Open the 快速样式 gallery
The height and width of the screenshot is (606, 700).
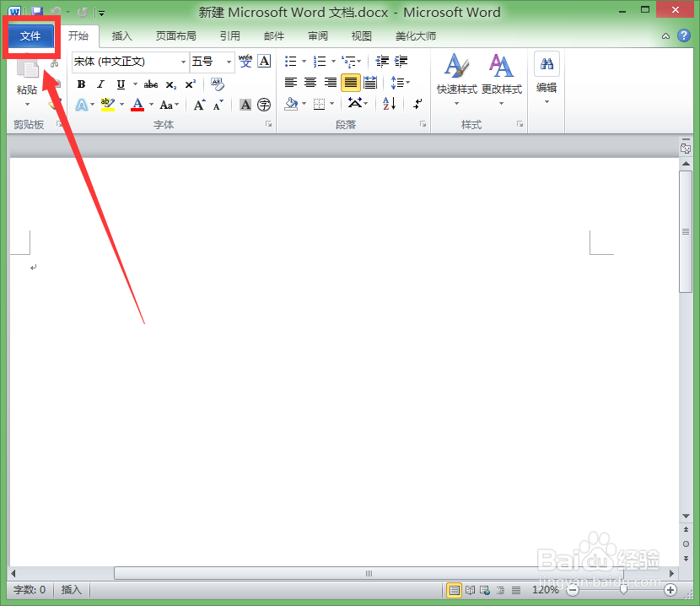(457, 78)
